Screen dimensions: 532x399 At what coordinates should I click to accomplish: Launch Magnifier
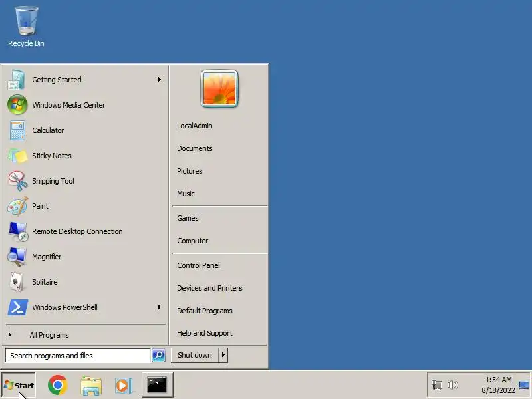point(85,257)
